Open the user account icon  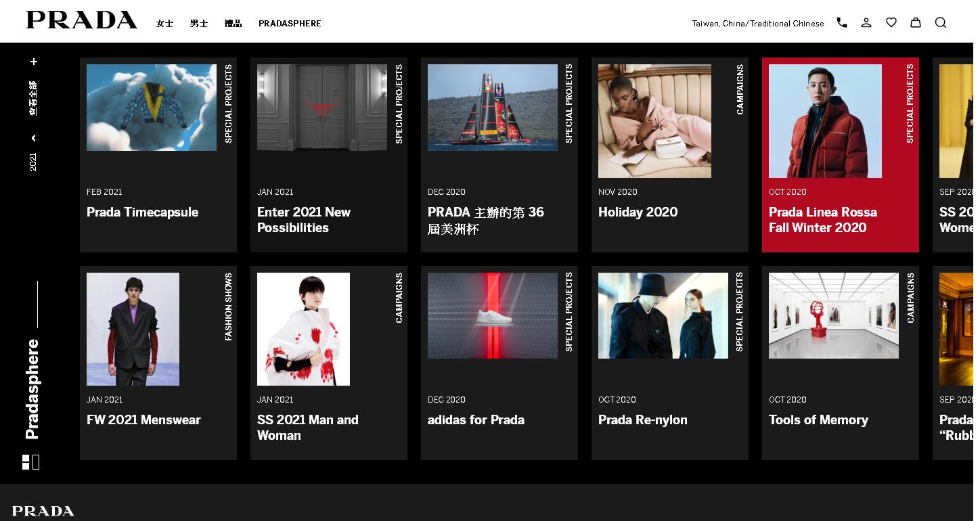[x=866, y=22]
